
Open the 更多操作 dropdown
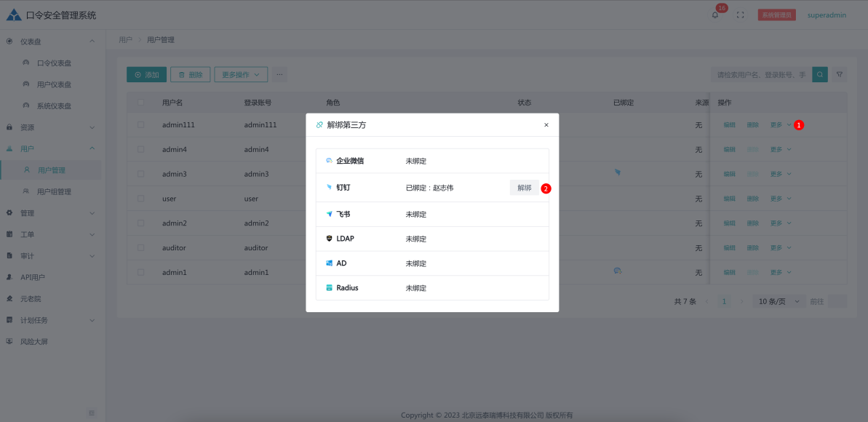click(x=241, y=74)
